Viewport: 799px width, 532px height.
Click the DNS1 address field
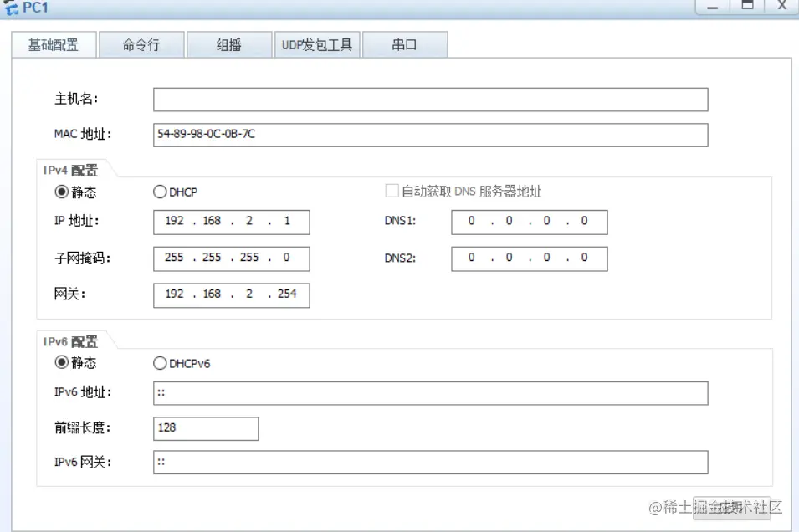click(530, 223)
